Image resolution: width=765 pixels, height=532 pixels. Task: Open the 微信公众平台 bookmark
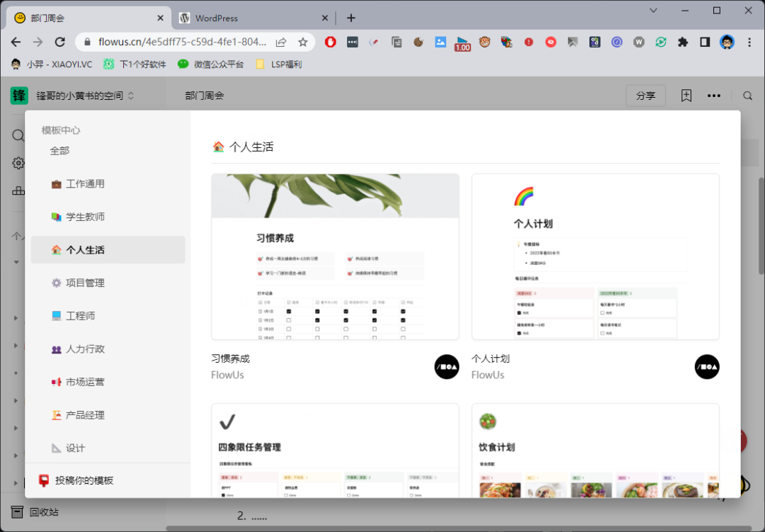[x=211, y=64]
